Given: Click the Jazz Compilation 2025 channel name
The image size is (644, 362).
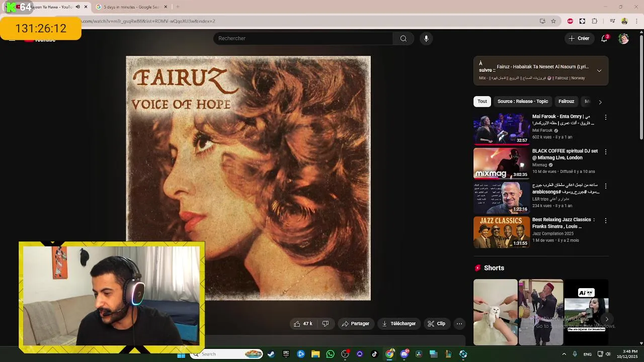Looking at the screenshot, I should coord(552,233).
